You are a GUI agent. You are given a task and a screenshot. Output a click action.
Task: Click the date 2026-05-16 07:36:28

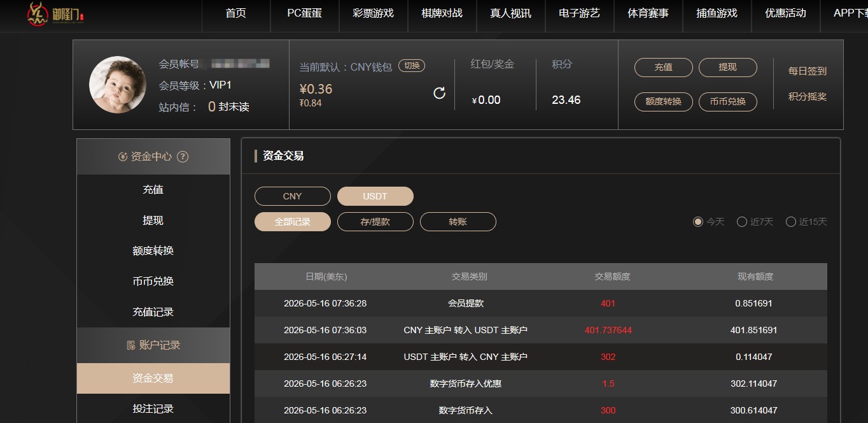pyautogui.click(x=325, y=303)
